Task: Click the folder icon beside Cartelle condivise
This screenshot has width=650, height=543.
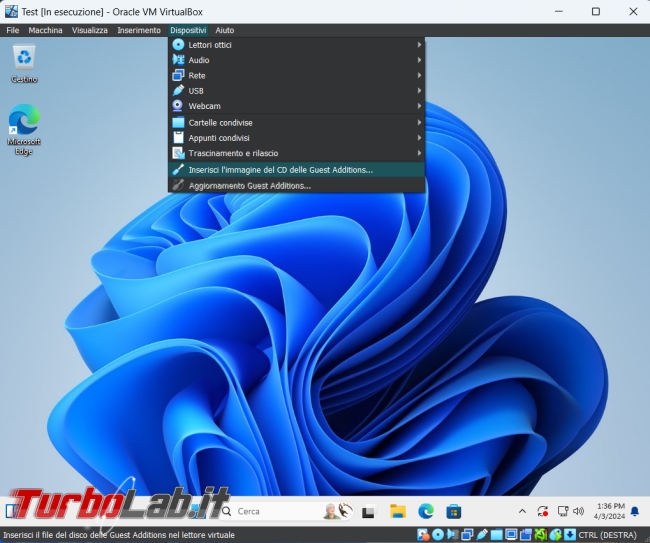Action: pyautogui.click(x=178, y=122)
